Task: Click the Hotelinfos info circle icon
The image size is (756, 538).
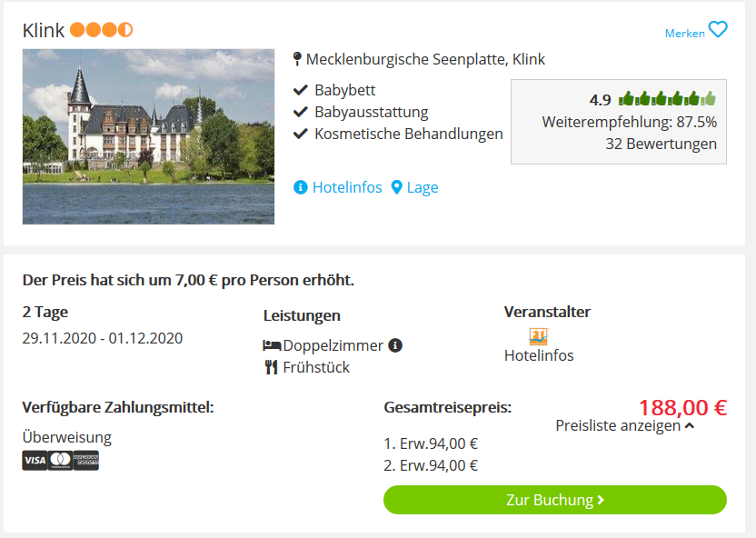Action: [x=301, y=187]
